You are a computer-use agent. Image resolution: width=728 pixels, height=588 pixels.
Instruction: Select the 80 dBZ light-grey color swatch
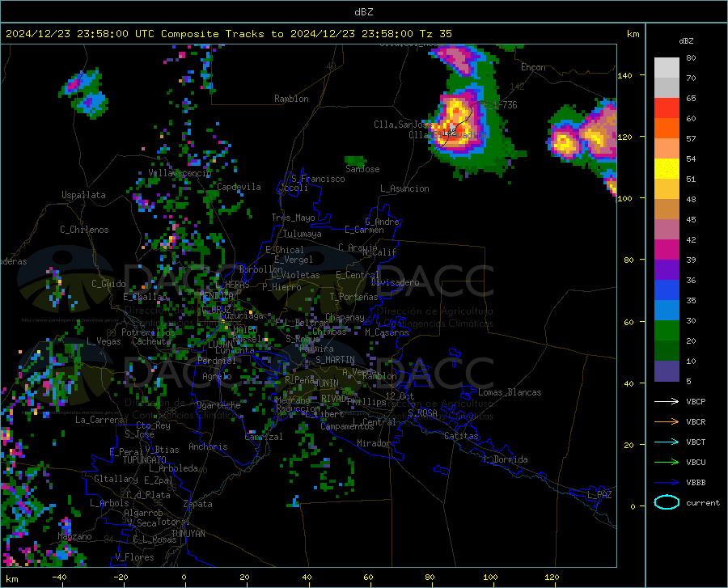667,67
